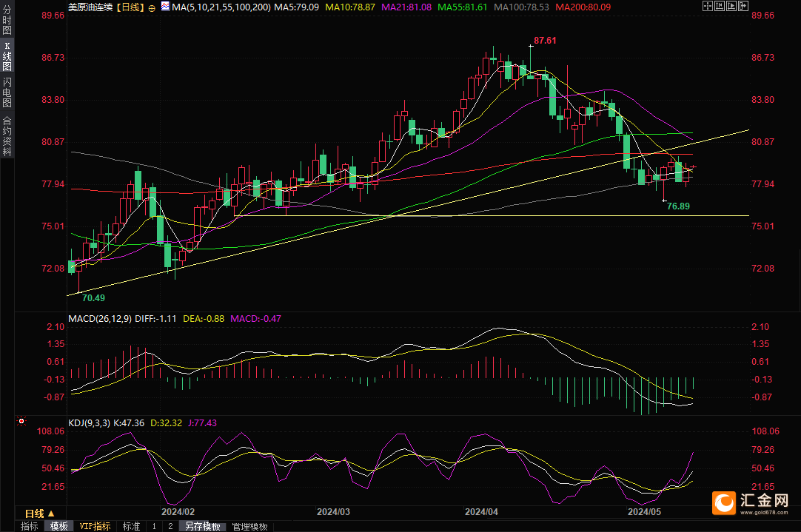Switch to the K线图 side tab
Image resolution: width=801 pixels, height=532 pixels.
[7, 57]
